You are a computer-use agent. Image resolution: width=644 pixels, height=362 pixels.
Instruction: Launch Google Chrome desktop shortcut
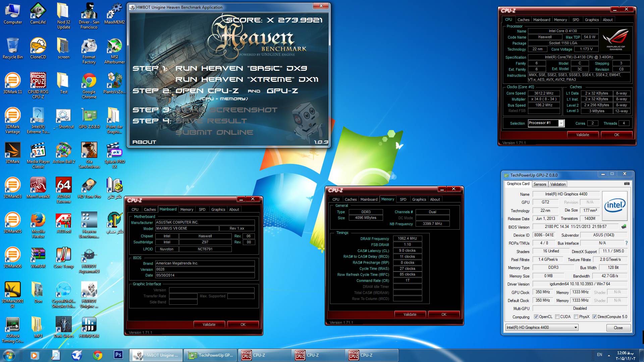click(x=89, y=85)
